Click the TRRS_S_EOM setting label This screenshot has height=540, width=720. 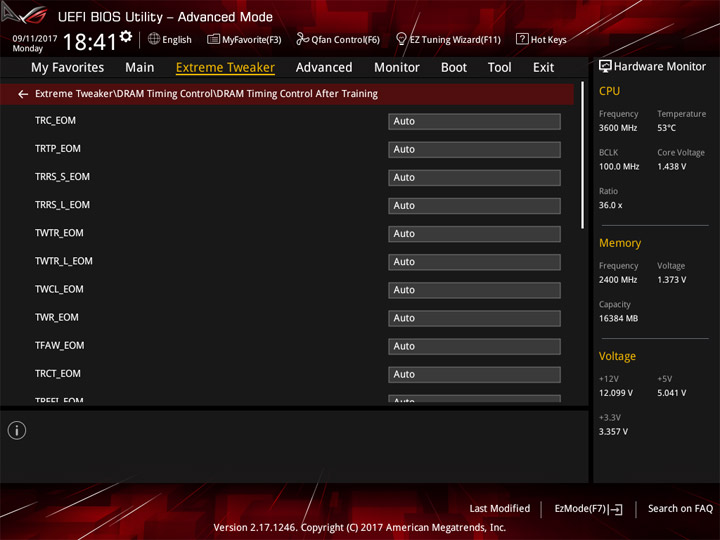(62, 177)
